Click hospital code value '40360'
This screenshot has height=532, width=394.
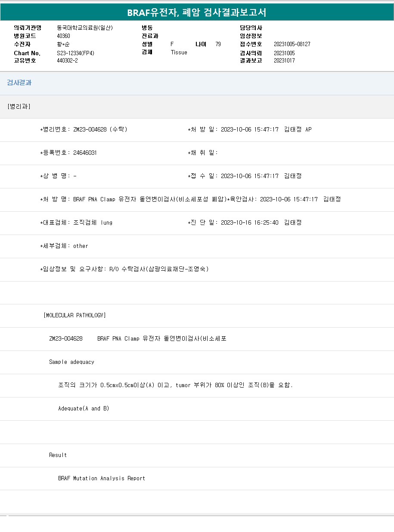[63, 36]
